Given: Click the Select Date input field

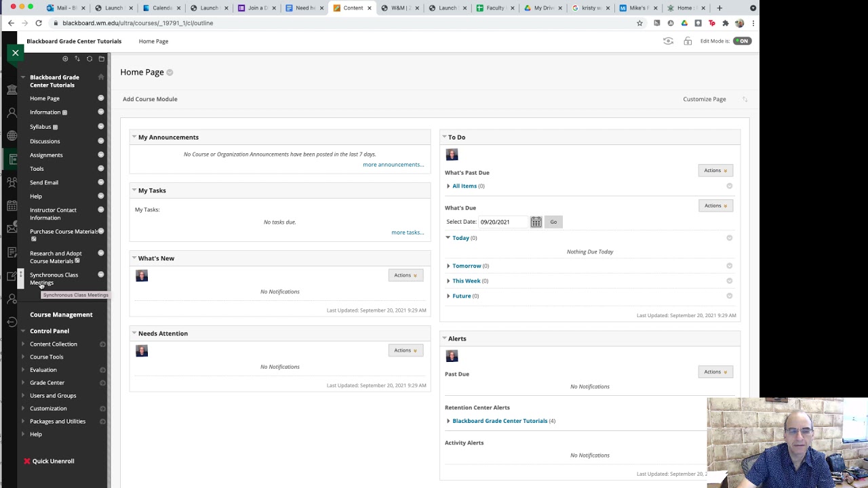Looking at the screenshot, I should pyautogui.click(x=503, y=222).
